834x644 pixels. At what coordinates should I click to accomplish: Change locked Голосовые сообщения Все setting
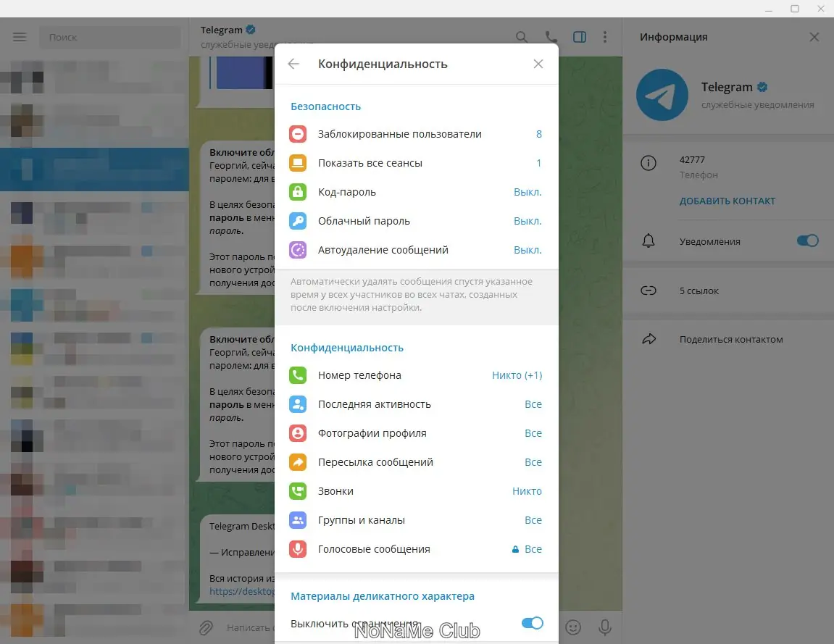tap(527, 549)
